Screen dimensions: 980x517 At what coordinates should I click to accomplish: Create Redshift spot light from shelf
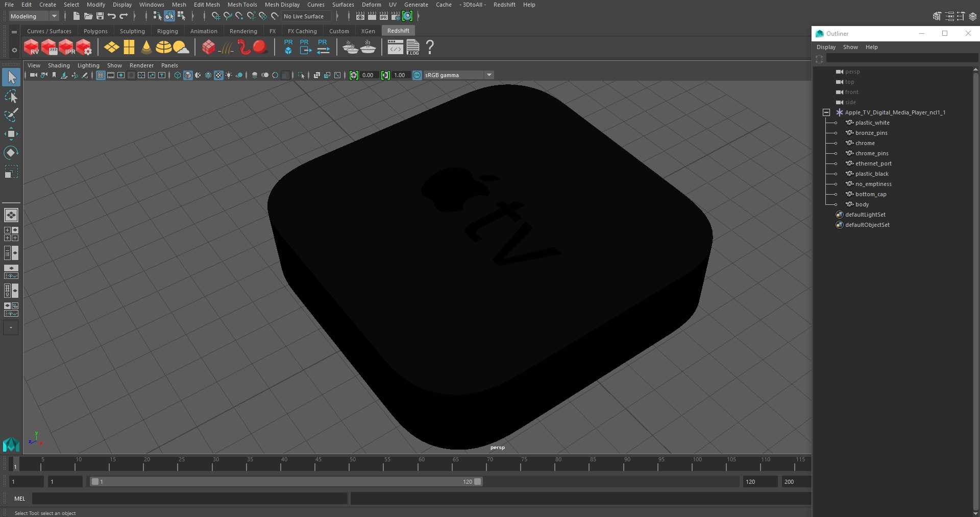click(x=146, y=47)
